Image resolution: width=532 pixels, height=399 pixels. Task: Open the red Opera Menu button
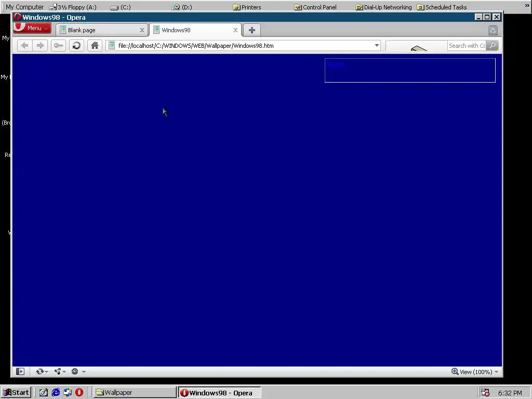(x=32, y=28)
